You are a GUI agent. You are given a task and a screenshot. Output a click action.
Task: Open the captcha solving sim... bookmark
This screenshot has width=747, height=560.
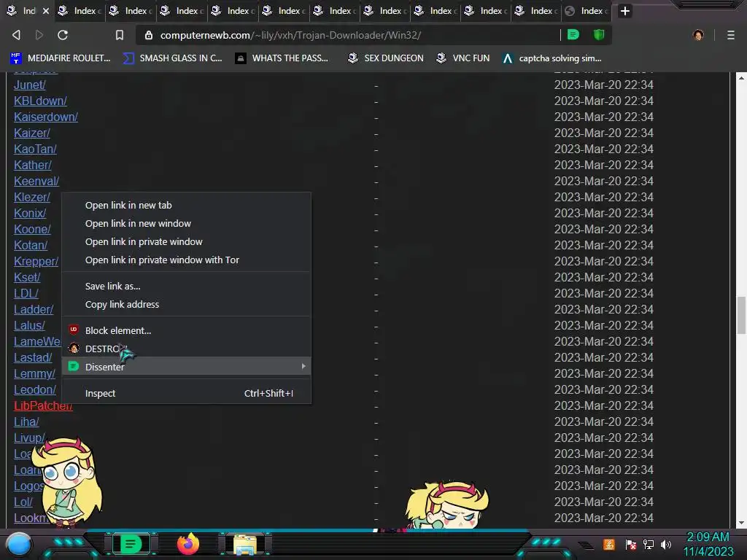click(551, 58)
